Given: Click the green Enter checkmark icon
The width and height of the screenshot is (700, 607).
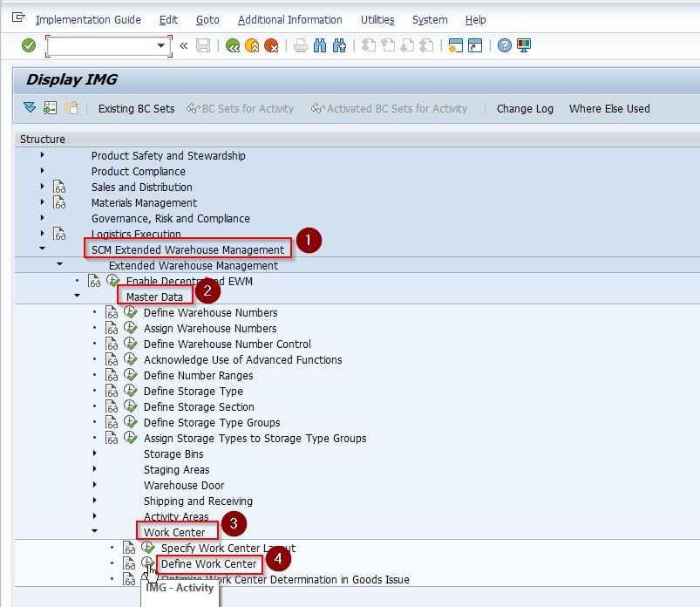Looking at the screenshot, I should pyautogui.click(x=29, y=45).
